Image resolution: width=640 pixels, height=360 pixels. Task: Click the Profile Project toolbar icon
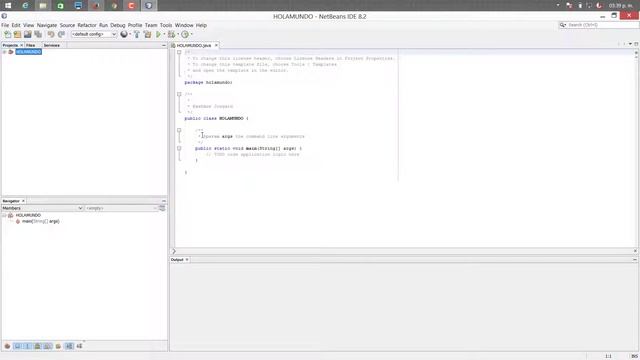coord(185,35)
